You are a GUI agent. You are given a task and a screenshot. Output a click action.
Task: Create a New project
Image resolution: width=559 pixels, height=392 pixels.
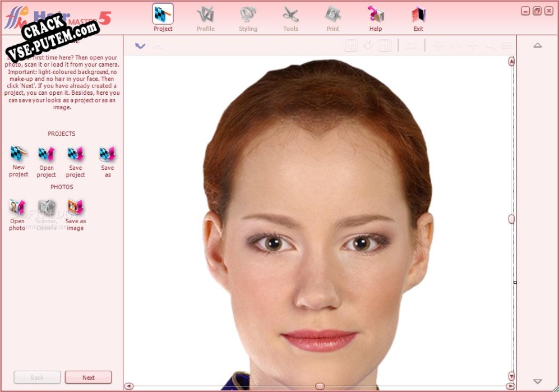(19, 161)
